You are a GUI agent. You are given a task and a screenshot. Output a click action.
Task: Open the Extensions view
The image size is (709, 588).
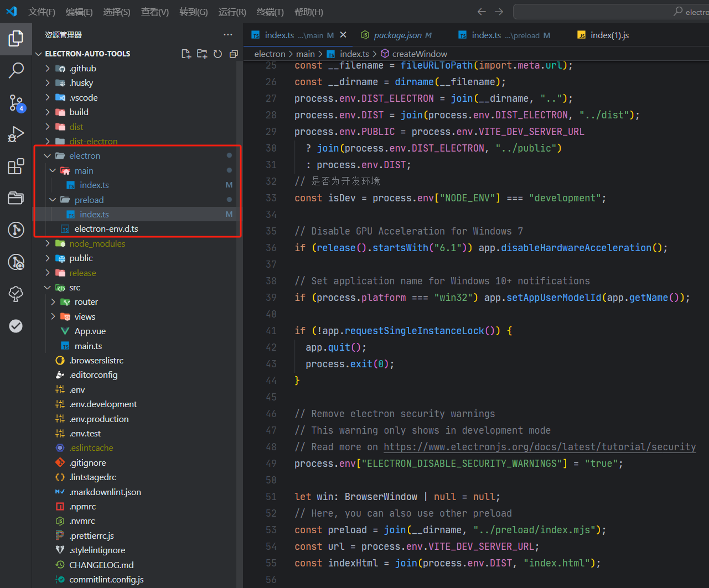[x=16, y=166]
